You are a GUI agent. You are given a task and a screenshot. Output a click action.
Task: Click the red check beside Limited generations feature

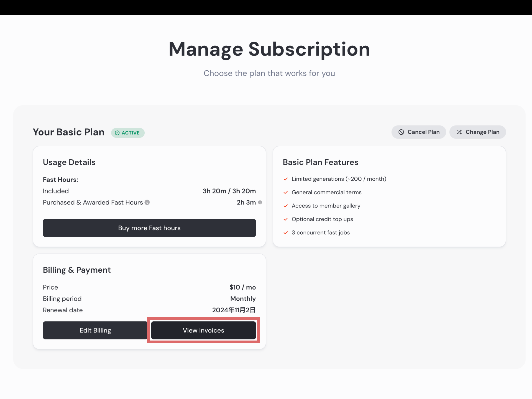click(x=286, y=179)
